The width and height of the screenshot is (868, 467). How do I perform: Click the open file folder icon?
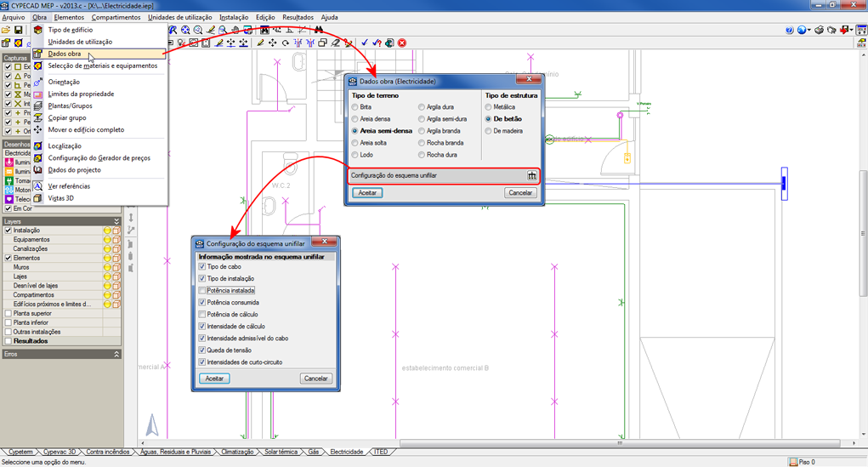pos(6,31)
